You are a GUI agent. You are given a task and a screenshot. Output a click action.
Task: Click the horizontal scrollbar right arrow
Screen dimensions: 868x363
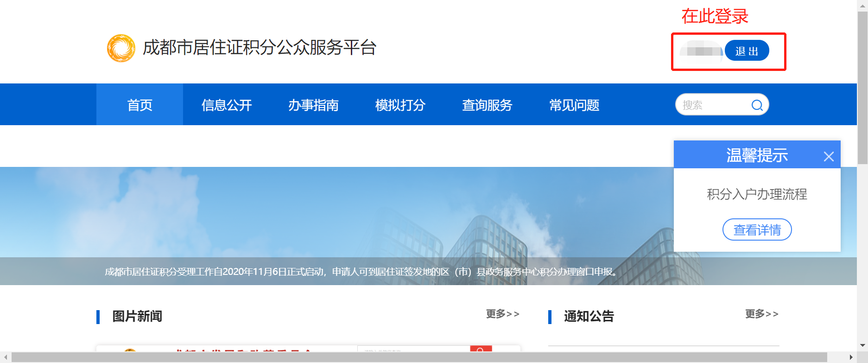click(x=851, y=357)
